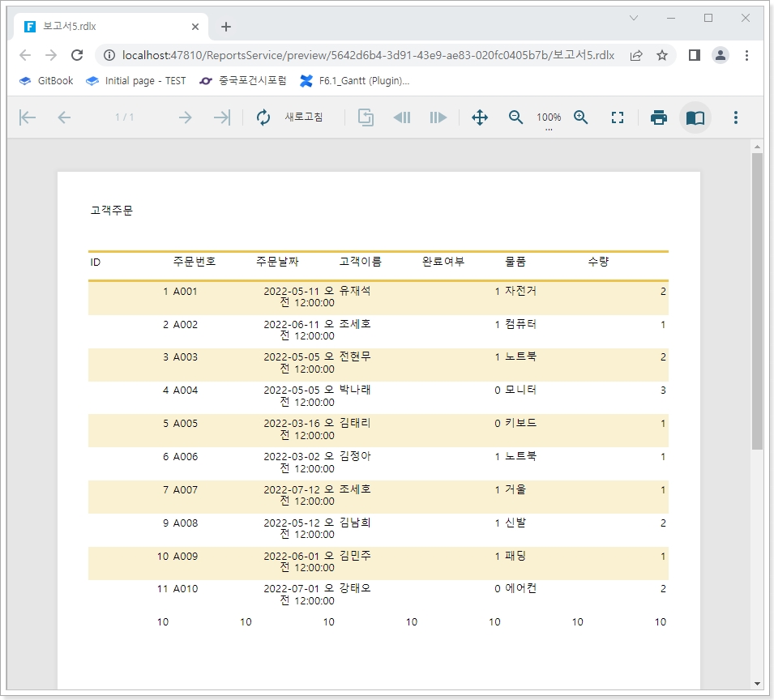Click the zoom in magnifier
774x700 pixels.
[x=580, y=117]
